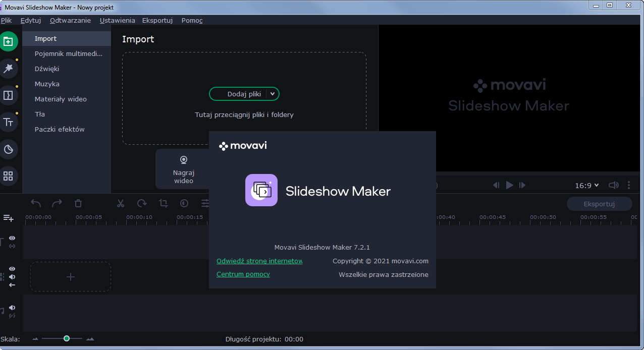The height and width of the screenshot is (350, 644).
Task: Toggle audio track link icon
Action: pyautogui.click(x=12, y=316)
